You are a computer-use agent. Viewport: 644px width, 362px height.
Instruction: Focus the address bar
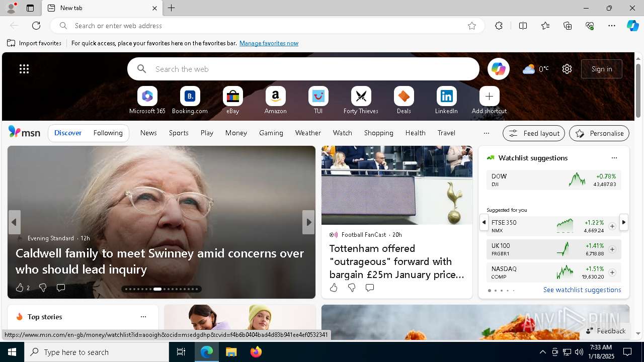pos(267,26)
